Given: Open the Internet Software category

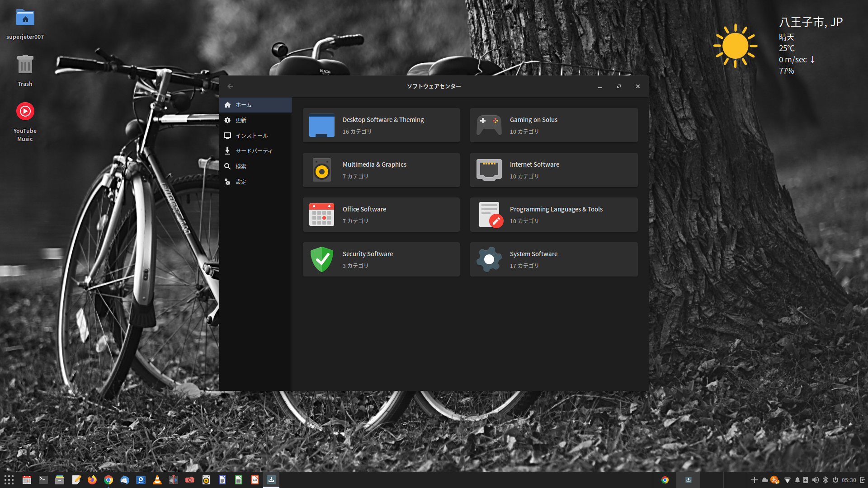Looking at the screenshot, I should click(554, 170).
